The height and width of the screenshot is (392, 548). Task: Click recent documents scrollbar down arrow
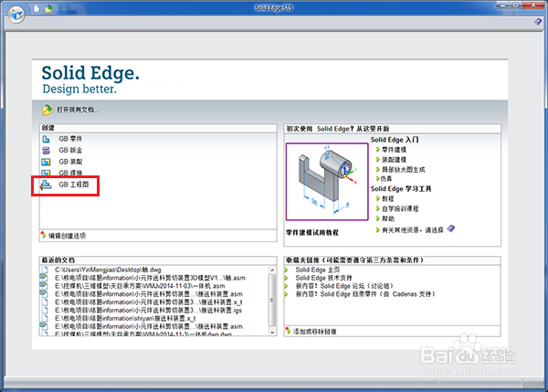(272, 333)
